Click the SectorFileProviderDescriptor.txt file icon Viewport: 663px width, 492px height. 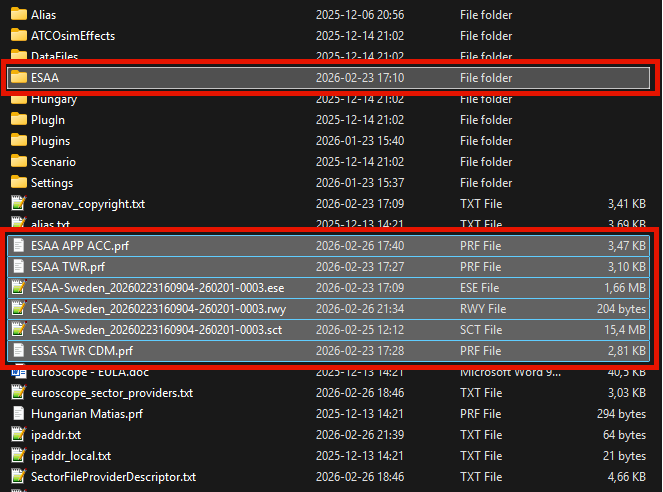[x=18, y=477]
